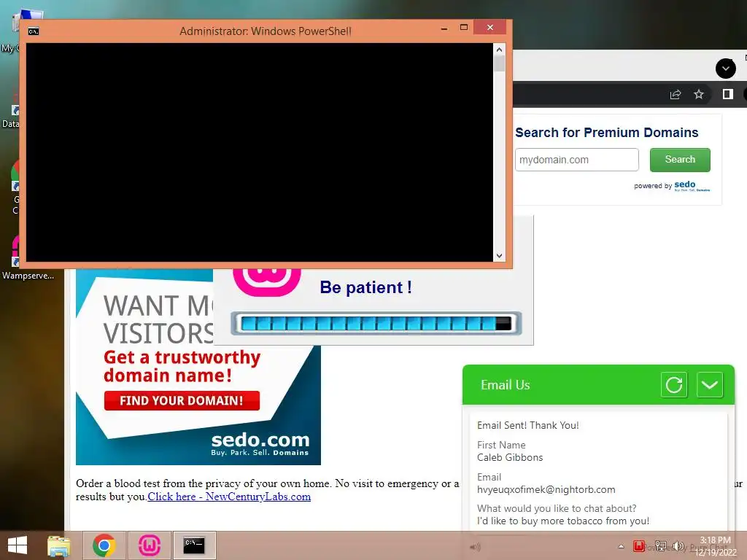Click the green Search button
This screenshot has width=747, height=560.
click(x=680, y=160)
